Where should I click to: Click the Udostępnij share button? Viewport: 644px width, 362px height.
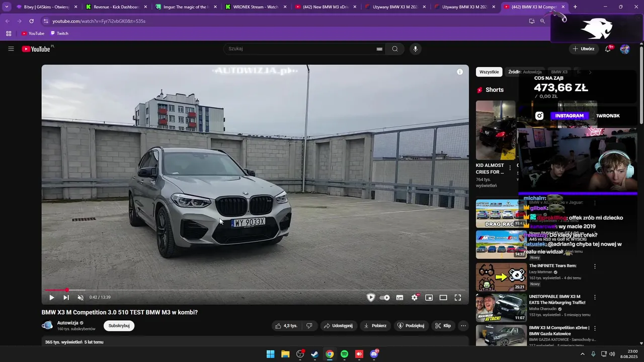pyautogui.click(x=338, y=326)
